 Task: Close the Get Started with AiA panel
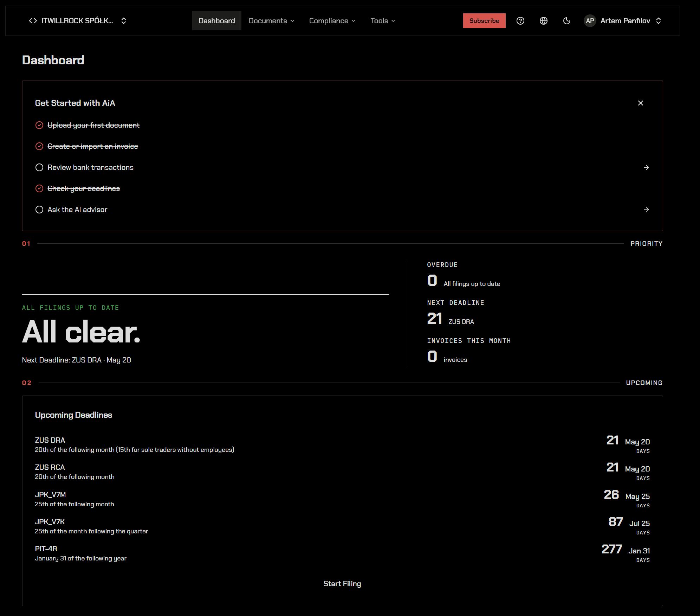[x=640, y=103]
